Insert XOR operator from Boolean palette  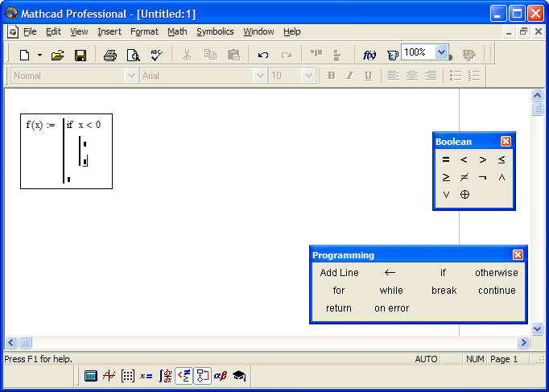click(464, 195)
